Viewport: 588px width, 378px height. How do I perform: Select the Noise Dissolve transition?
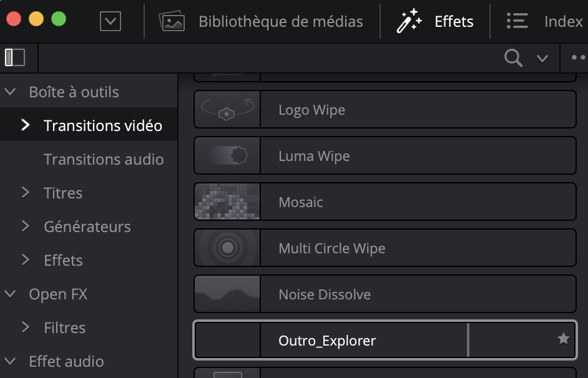[325, 294]
